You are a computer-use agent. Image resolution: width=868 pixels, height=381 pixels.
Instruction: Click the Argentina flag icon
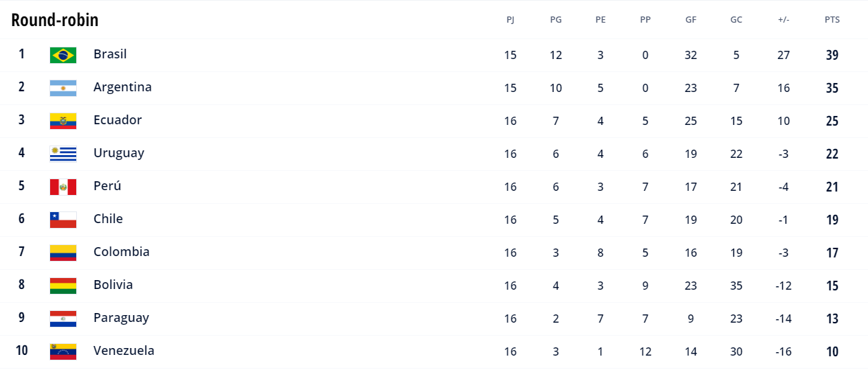pos(63,88)
